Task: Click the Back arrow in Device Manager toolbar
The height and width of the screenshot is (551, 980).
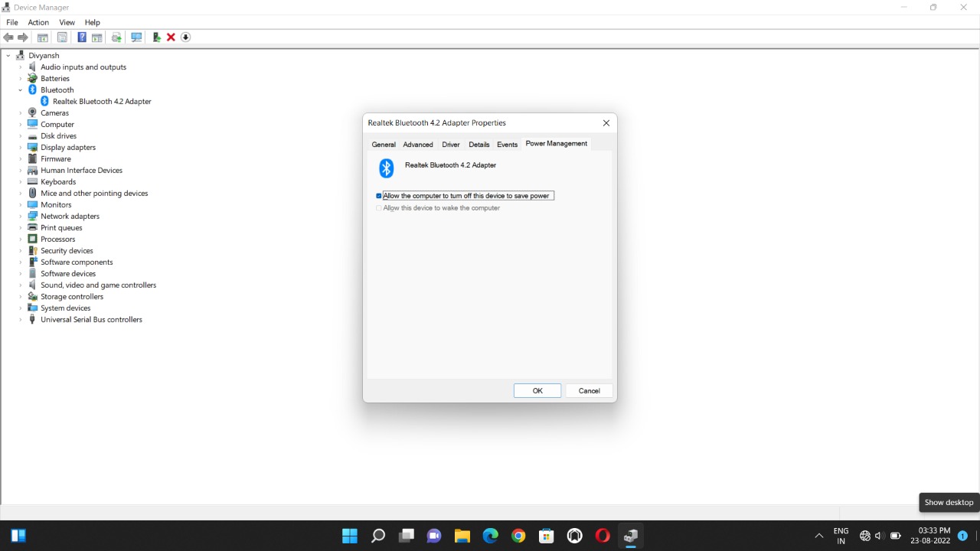Action: coord(8,37)
